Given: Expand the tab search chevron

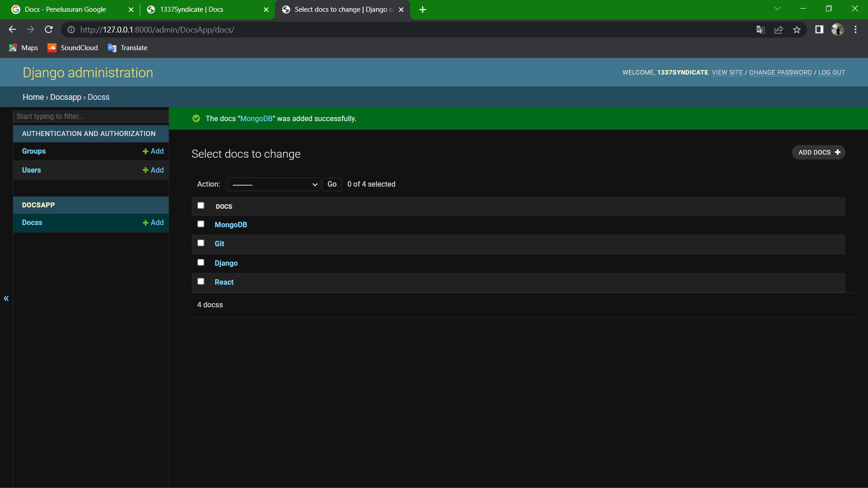Looking at the screenshot, I should pos(777,9).
